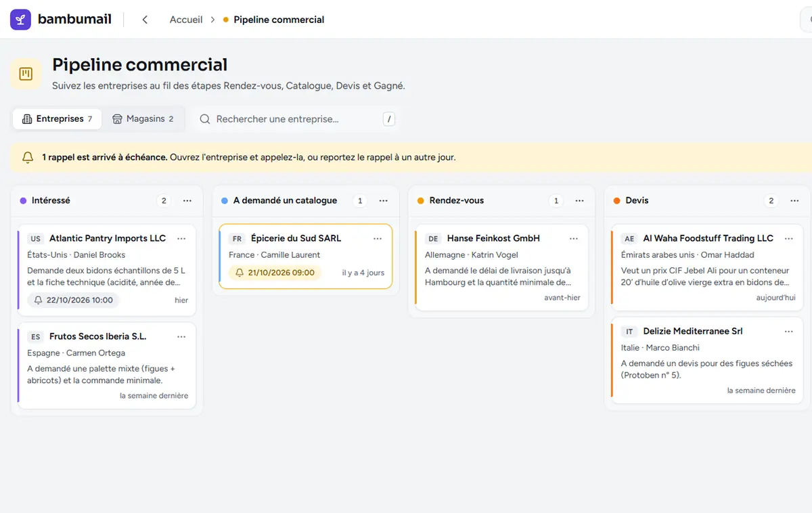Click the 22/10/2026 10:00 reminder chip
Viewport: 812px width, 513px height.
click(73, 300)
